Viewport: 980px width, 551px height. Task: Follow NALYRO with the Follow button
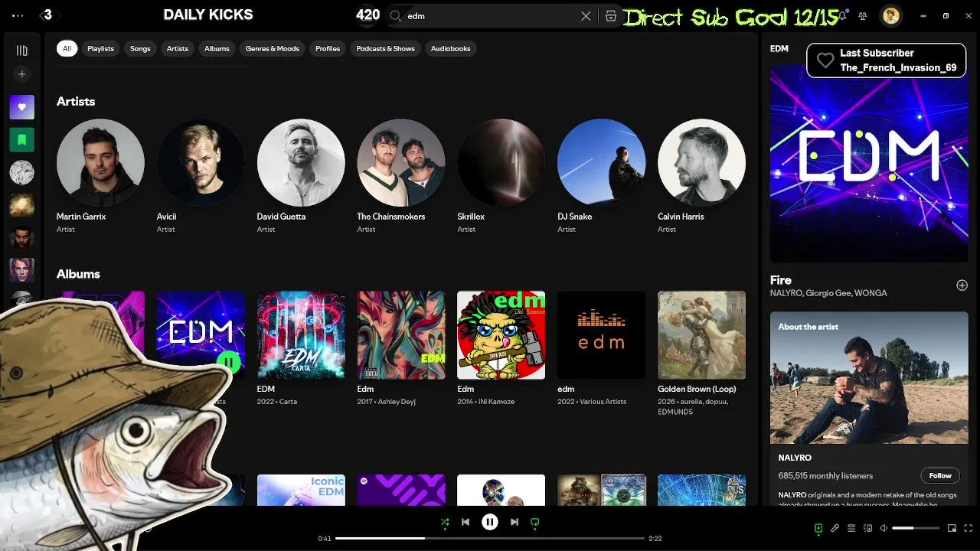(940, 475)
